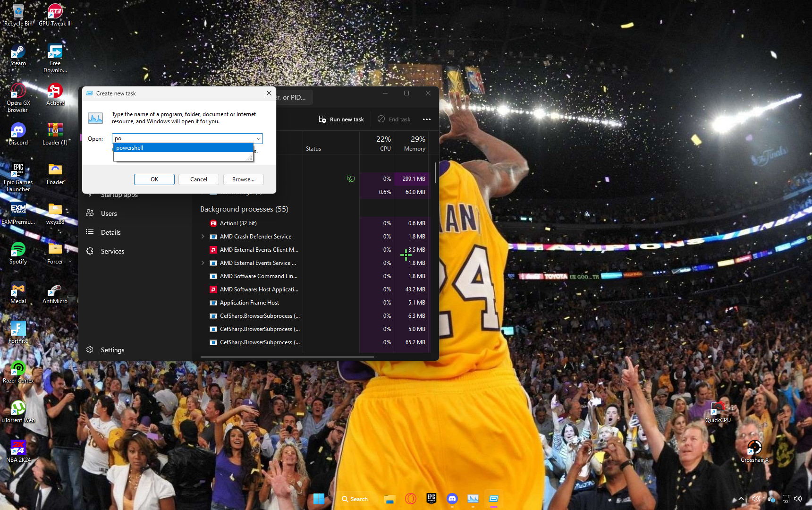812x510 pixels.
Task: Close the Create new task dialog
Action: click(269, 93)
